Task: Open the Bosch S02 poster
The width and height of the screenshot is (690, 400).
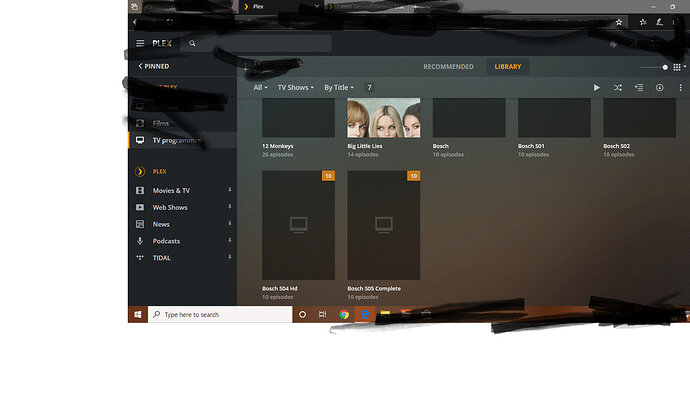Action: coord(640,117)
